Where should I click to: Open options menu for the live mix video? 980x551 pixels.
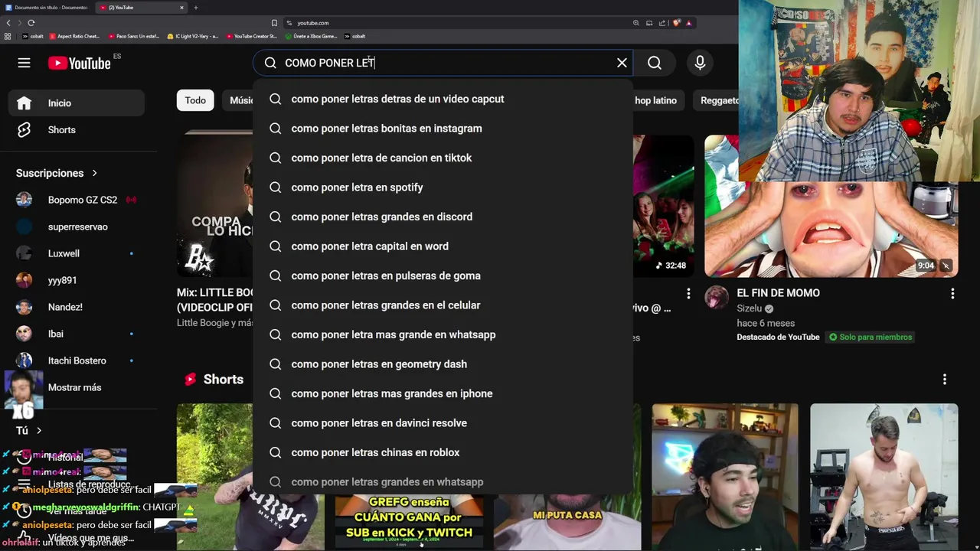[x=688, y=294]
